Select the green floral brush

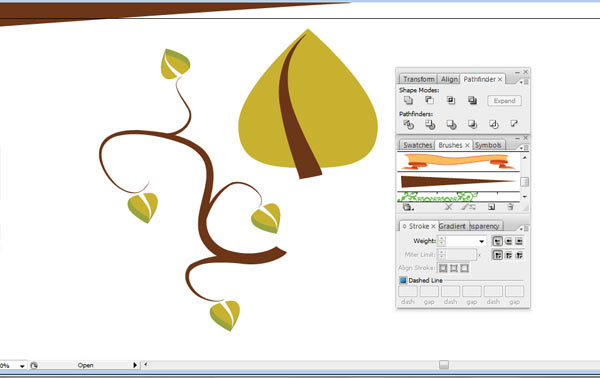coord(459,197)
